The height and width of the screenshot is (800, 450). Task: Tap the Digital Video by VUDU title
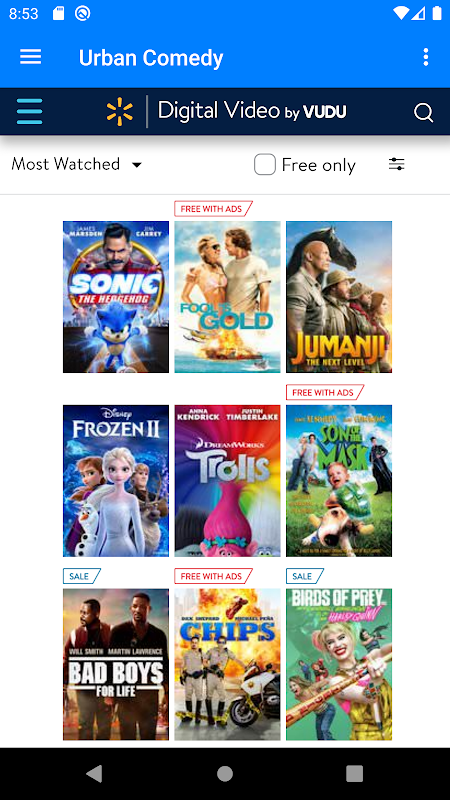(x=252, y=111)
